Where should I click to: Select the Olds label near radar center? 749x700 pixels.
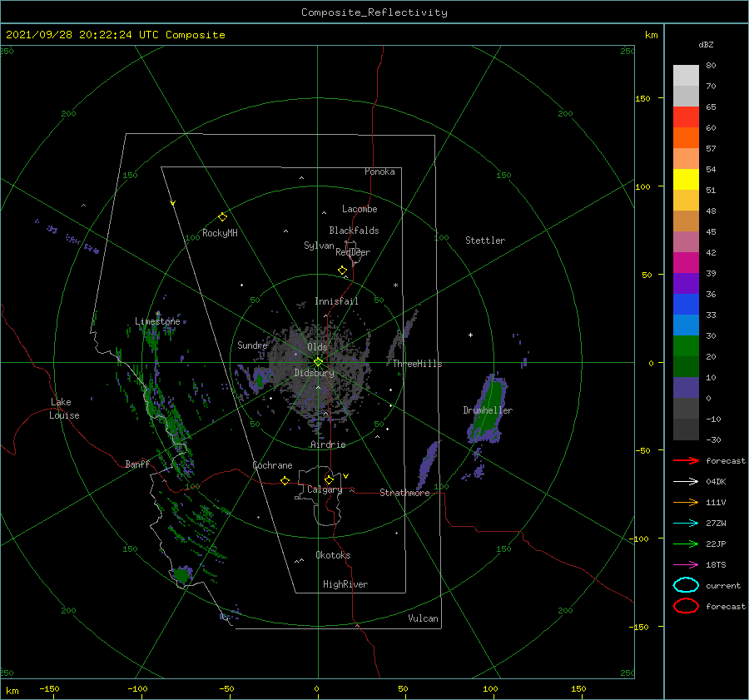click(317, 347)
